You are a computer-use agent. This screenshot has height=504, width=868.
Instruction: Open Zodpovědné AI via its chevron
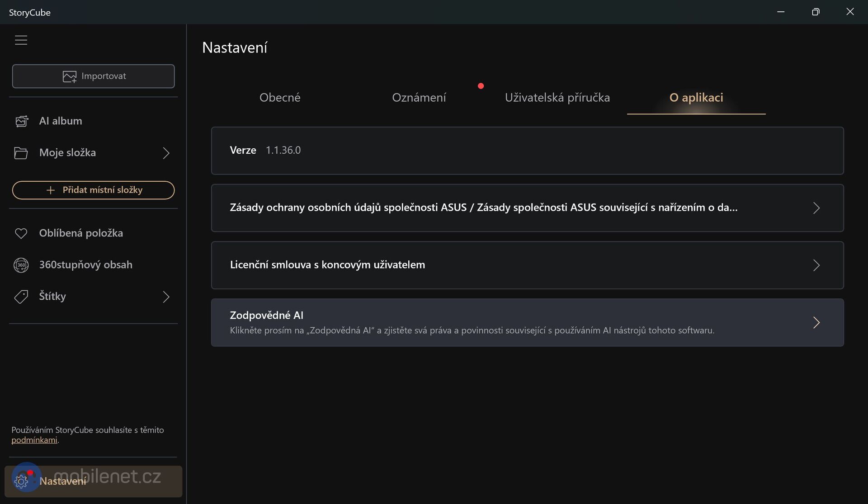(x=816, y=322)
